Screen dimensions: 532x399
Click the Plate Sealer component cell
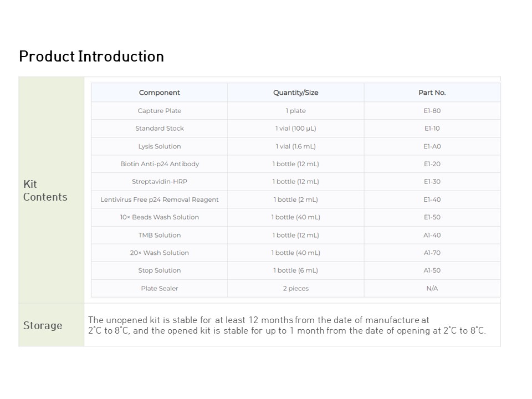pos(160,288)
